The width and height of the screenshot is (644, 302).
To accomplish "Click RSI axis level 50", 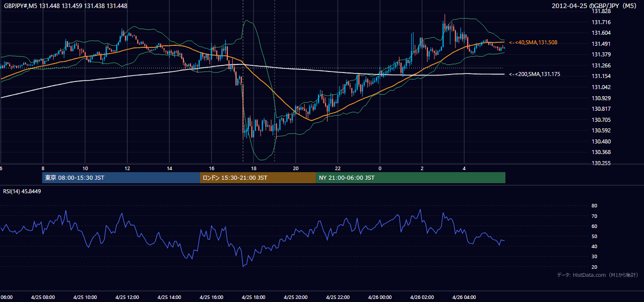I will pos(594,236).
